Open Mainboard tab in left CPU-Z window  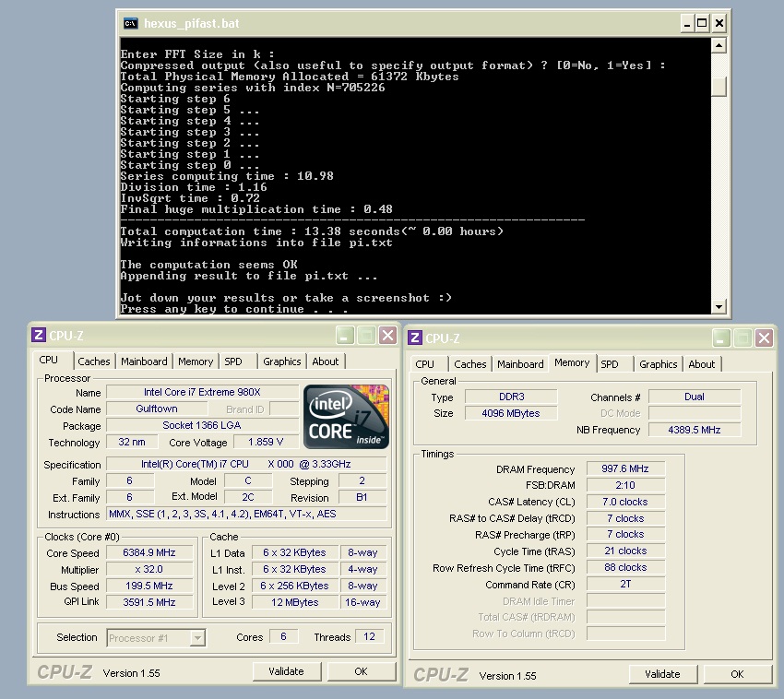tap(144, 361)
